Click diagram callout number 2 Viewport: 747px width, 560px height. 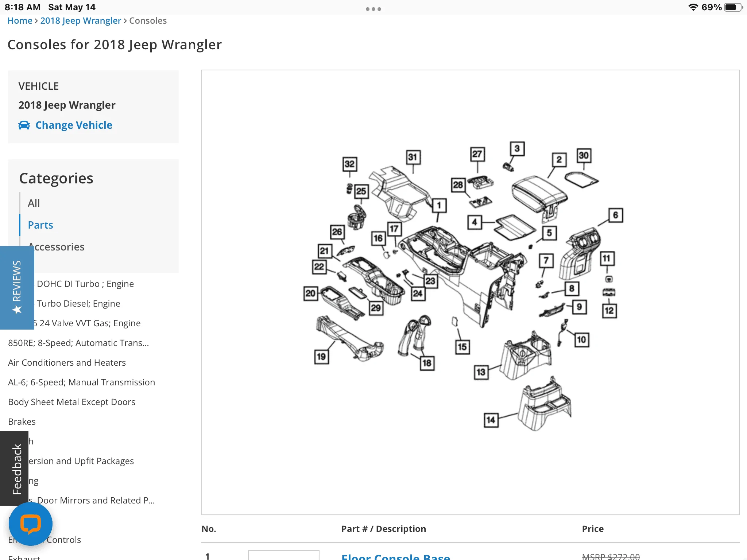pyautogui.click(x=559, y=160)
